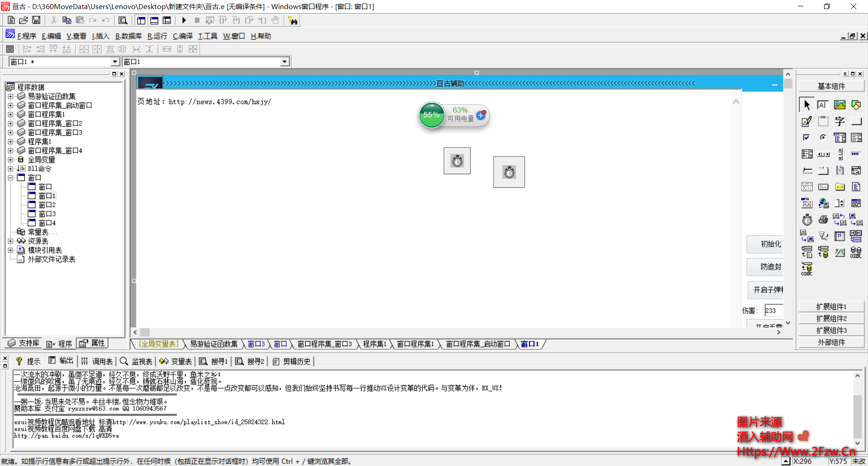Select the Timer component in component palette
The height and width of the screenshot is (466, 868).
point(807,220)
